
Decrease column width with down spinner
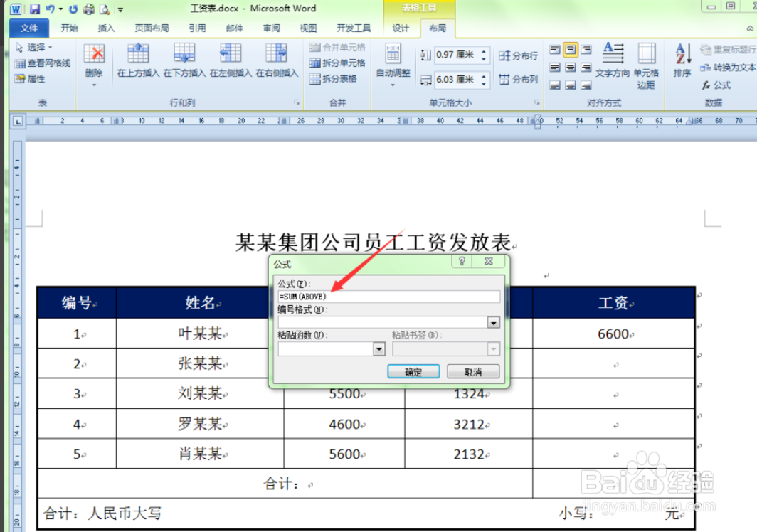click(x=484, y=84)
